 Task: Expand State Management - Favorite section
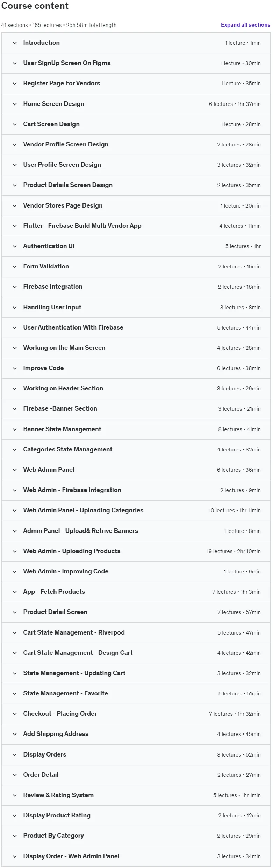pyautogui.click(x=136, y=694)
